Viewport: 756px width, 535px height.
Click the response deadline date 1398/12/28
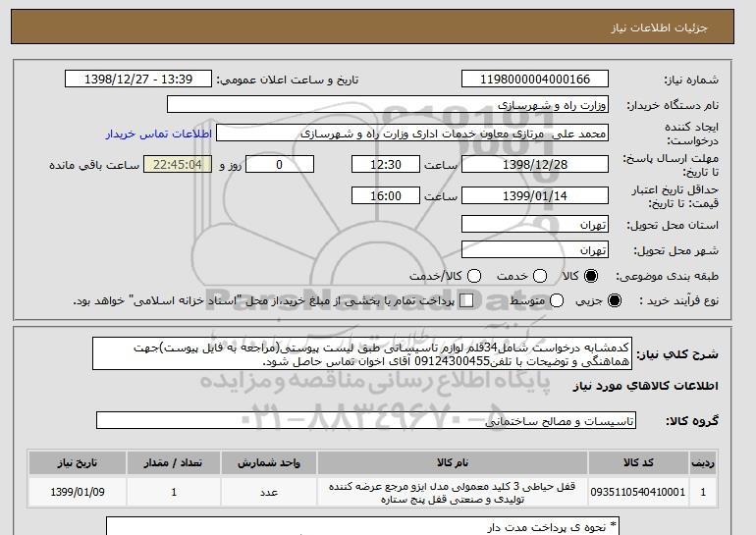tap(535, 164)
